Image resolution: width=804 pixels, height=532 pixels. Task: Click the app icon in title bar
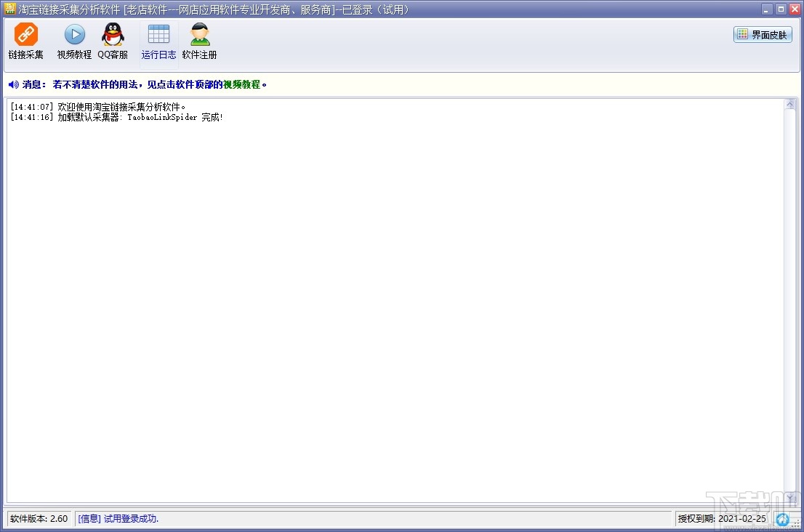(9, 9)
